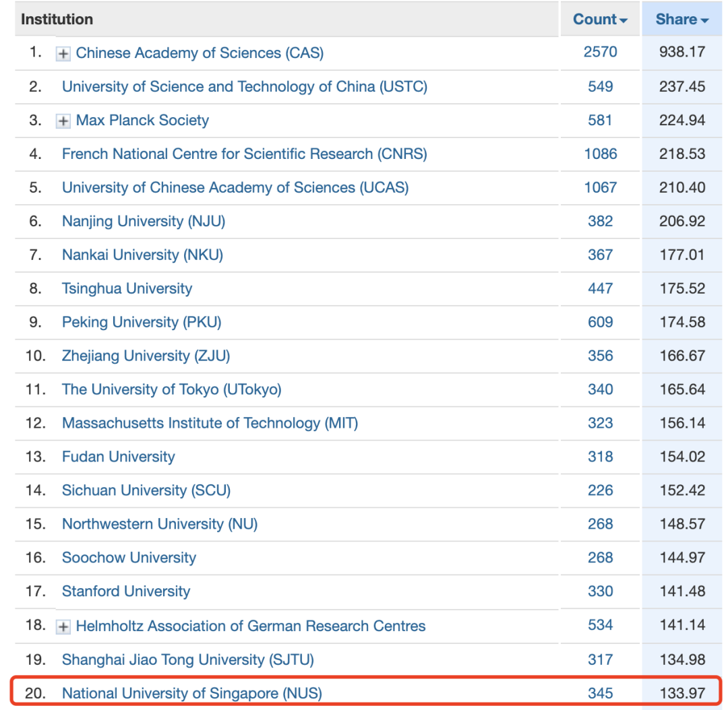Open the Stanford University link

click(x=125, y=591)
